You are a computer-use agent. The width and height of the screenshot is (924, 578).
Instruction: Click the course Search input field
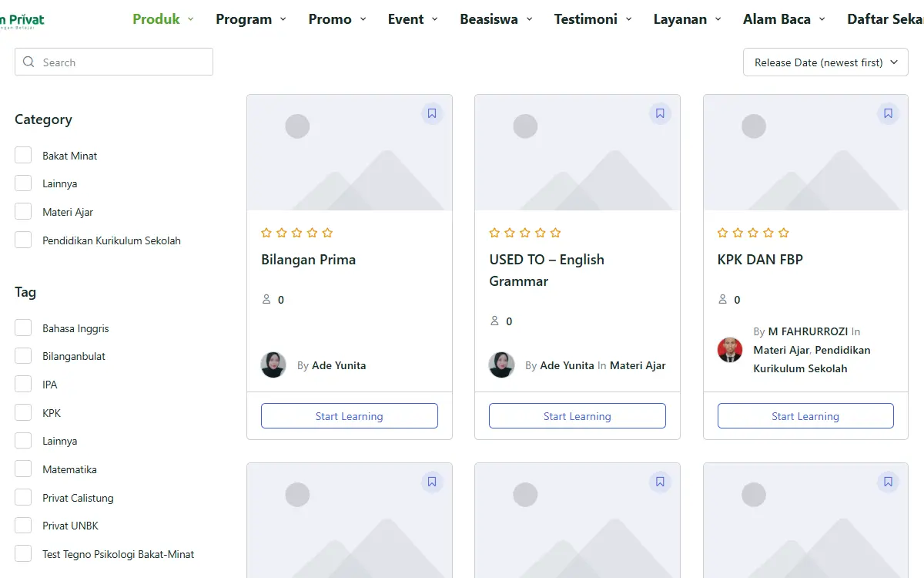(x=114, y=62)
